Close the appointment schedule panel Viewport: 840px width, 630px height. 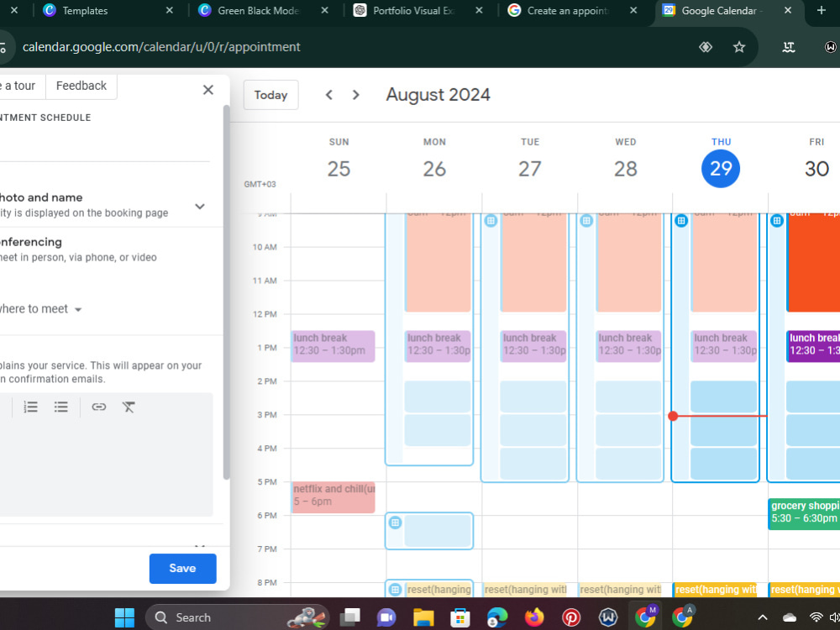208,90
